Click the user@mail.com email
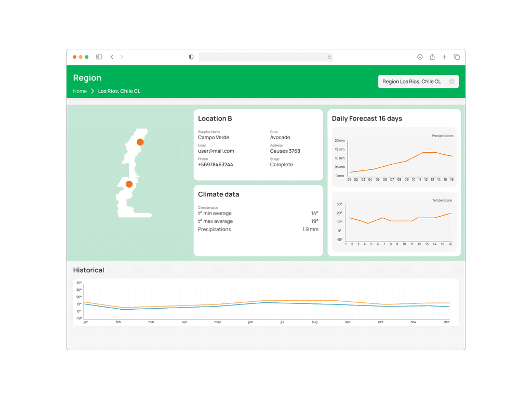The height and width of the screenshot is (399, 532). click(x=216, y=151)
